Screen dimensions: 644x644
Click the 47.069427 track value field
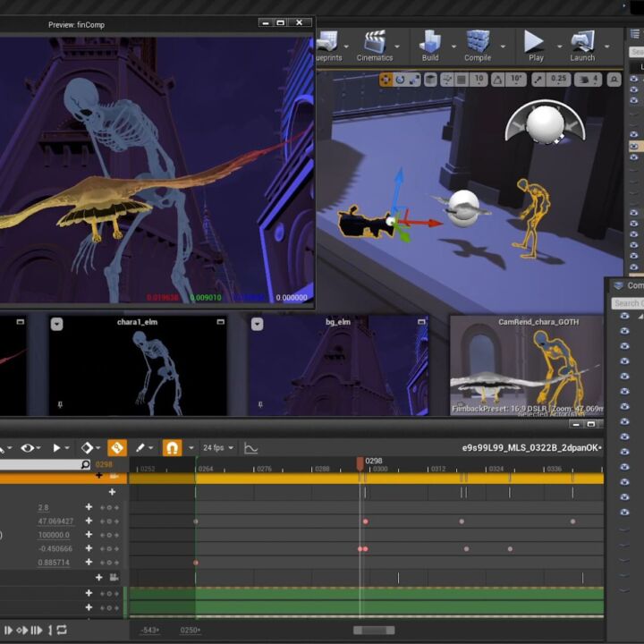pos(55,521)
